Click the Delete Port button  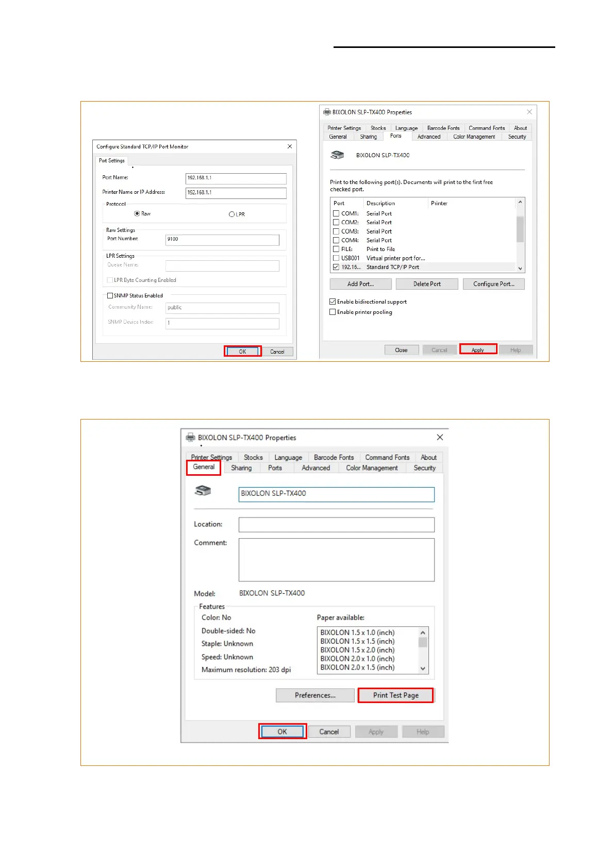(427, 284)
